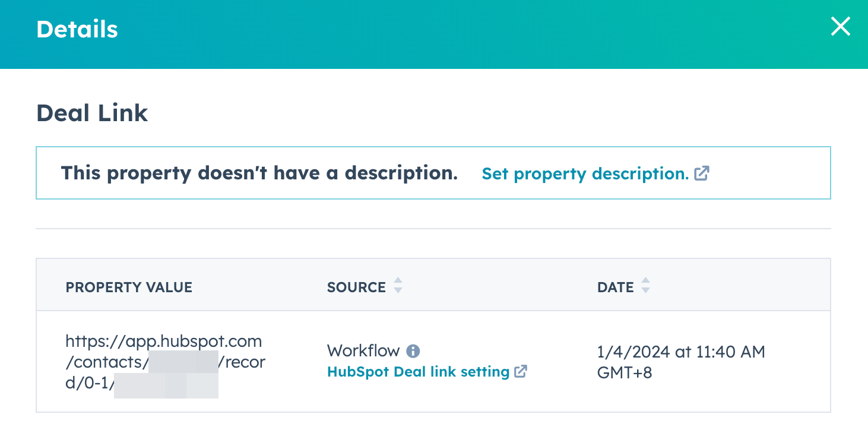Sort the SOURCE column descending with the down arrow

tap(398, 290)
